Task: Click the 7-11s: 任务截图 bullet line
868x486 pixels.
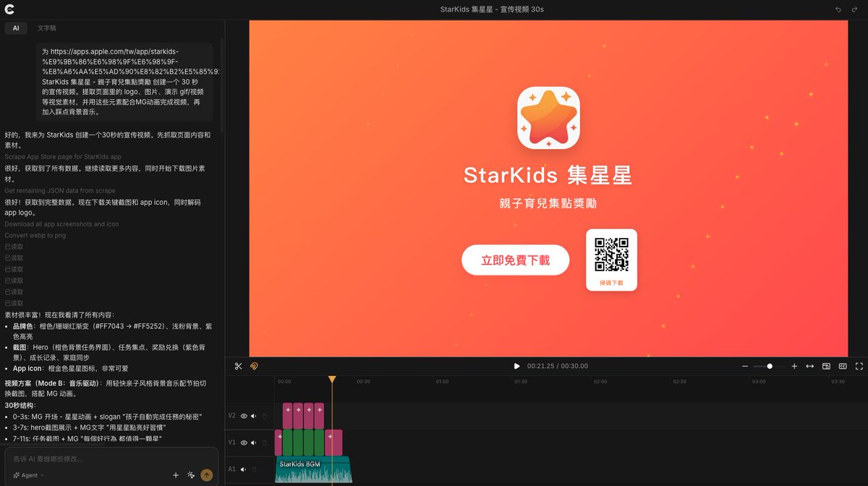Action: (x=87, y=439)
